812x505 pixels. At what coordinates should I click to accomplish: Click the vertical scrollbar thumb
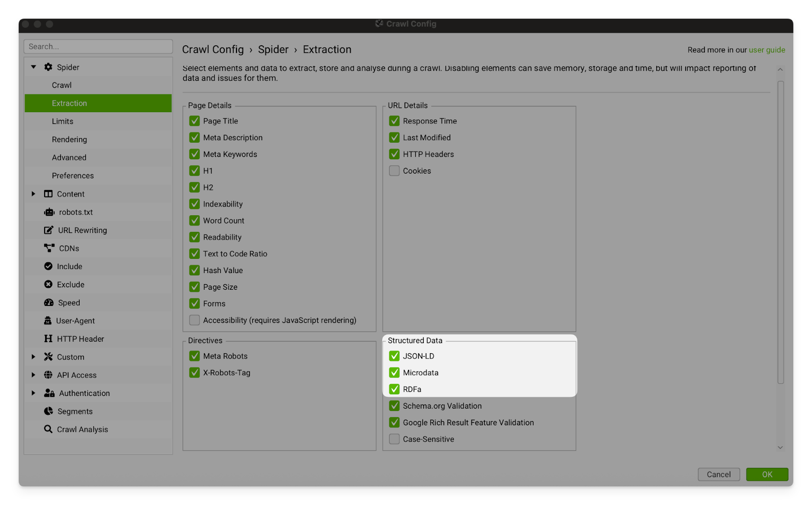coord(780,231)
